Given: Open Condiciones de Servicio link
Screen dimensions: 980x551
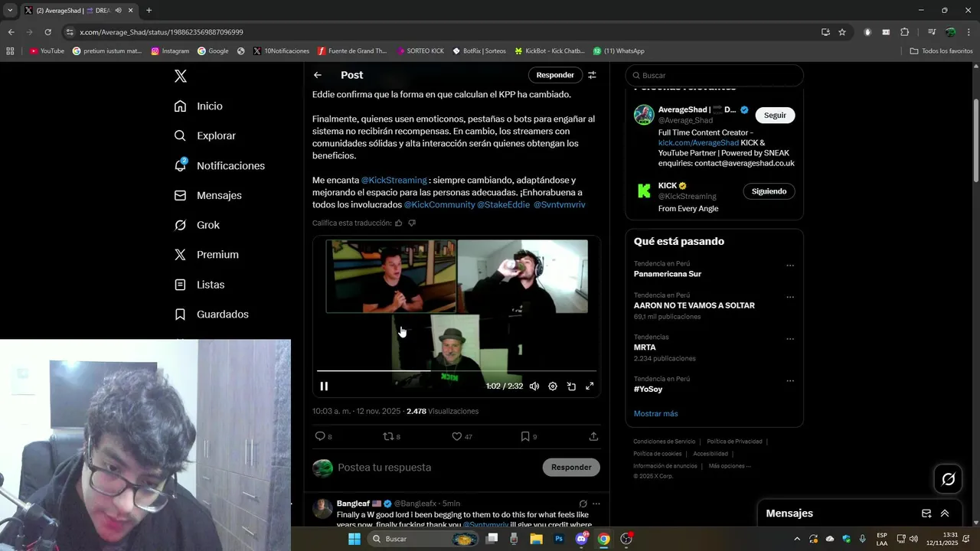Looking at the screenshot, I should pyautogui.click(x=664, y=442).
